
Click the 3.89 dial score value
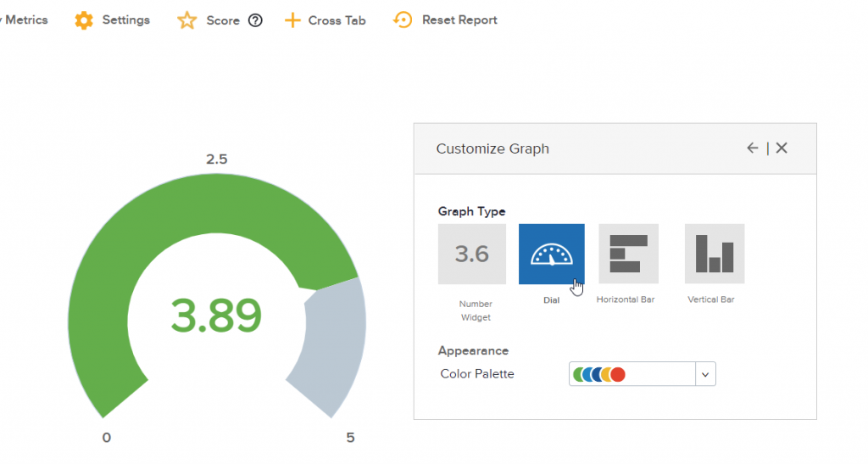click(x=216, y=316)
